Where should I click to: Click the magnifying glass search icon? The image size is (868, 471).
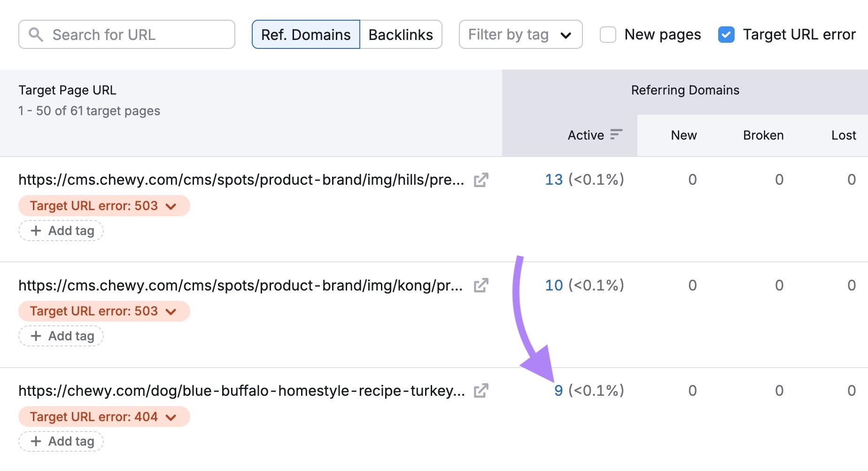click(37, 34)
